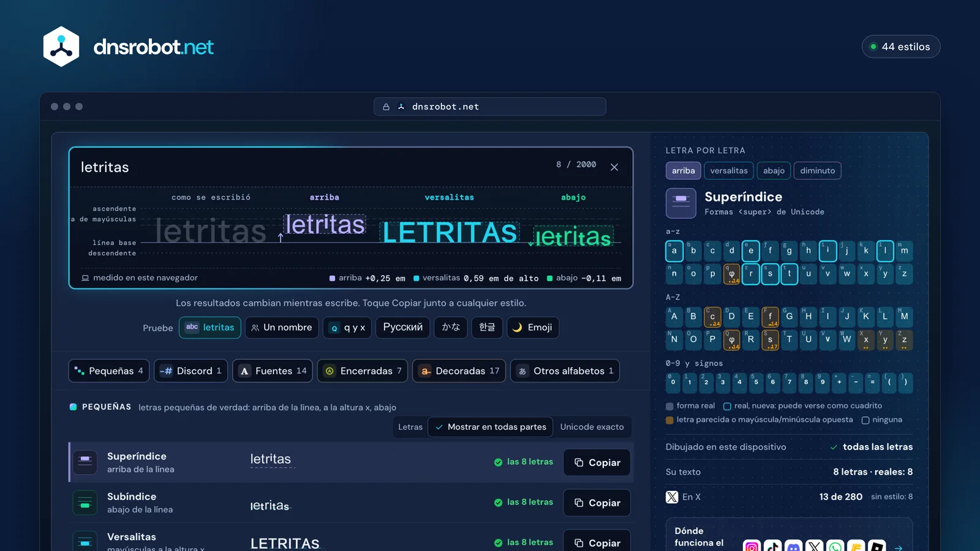
Task: Select the orange 'c' tile in the A-Z grid
Action: pyautogui.click(x=712, y=317)
